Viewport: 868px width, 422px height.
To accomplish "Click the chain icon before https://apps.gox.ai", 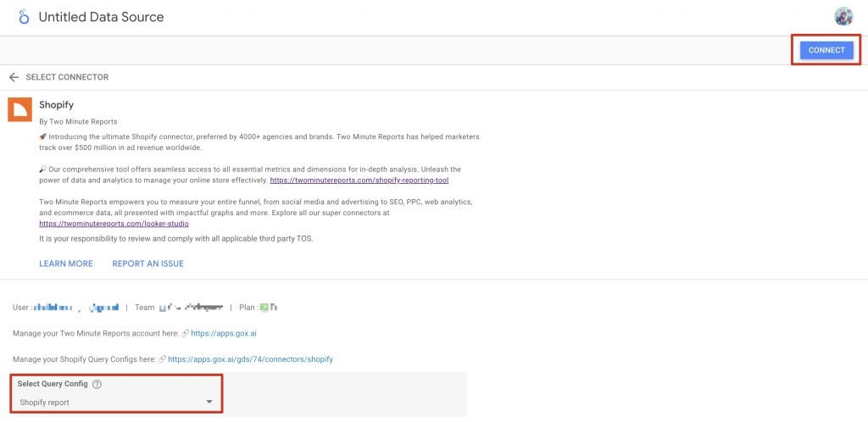I will [x=184, y=334].
